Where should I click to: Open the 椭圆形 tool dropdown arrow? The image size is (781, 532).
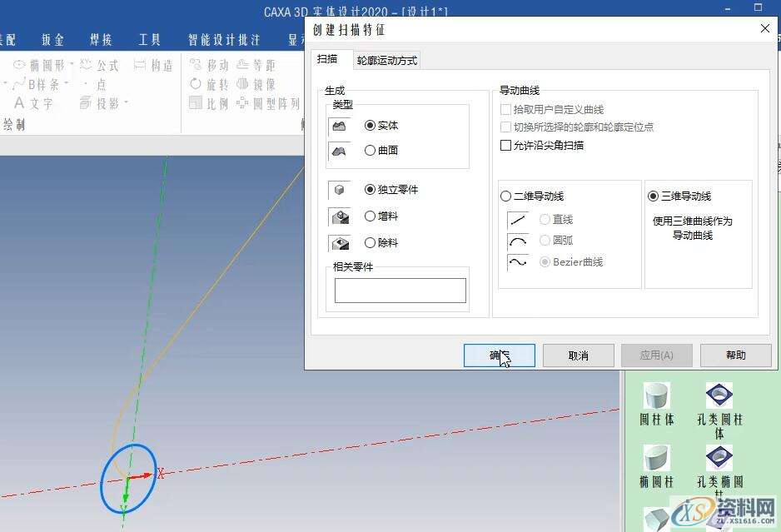tap(70, 63)
